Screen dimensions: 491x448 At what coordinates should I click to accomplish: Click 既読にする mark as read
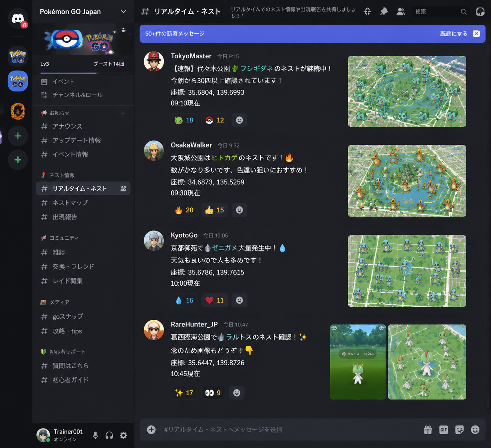pyautogui.click(x=454, y=34)
